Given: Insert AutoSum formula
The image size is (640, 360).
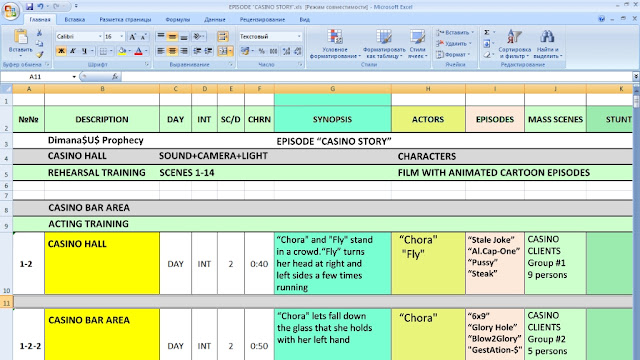Looking at the screenshot, I should 487,32.
